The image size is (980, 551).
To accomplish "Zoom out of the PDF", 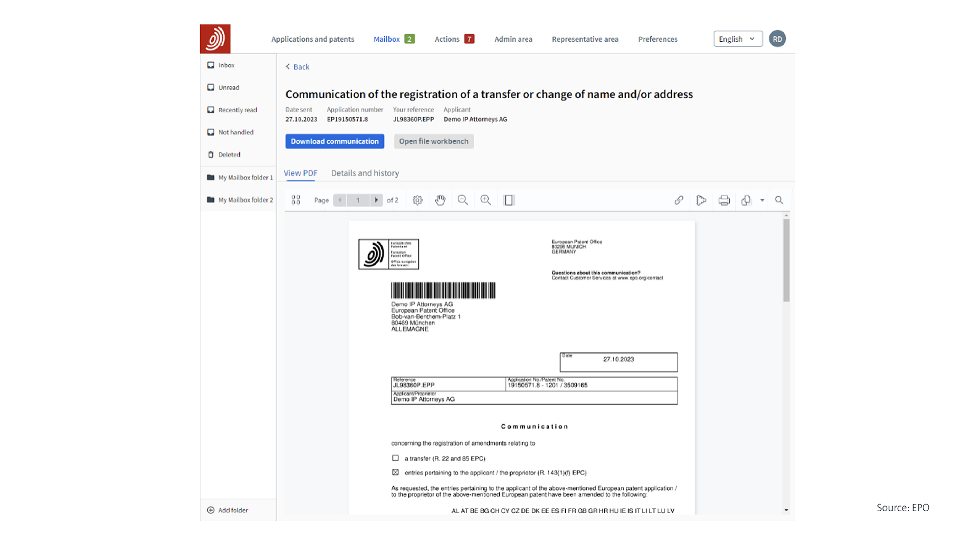I will (x=462, y=200).
